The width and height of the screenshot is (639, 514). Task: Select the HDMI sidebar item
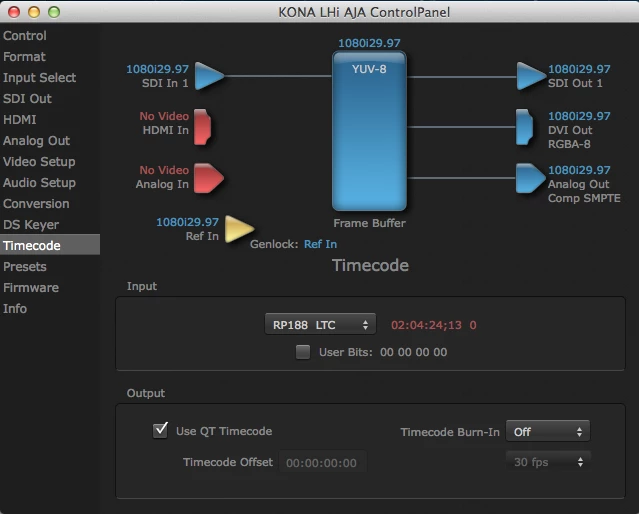50,119
